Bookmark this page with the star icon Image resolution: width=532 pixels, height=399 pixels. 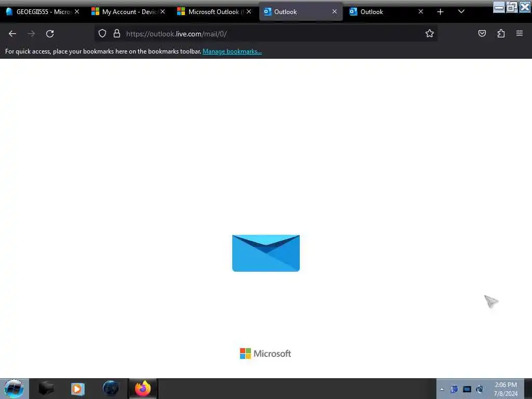coord(430,33)
